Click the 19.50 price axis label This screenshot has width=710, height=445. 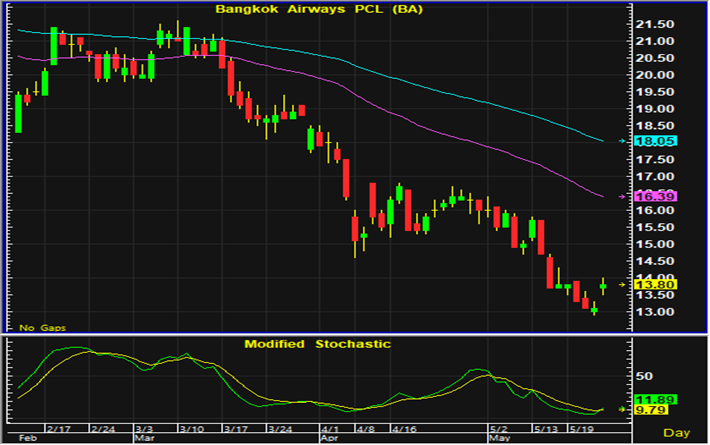pos(655,92)
